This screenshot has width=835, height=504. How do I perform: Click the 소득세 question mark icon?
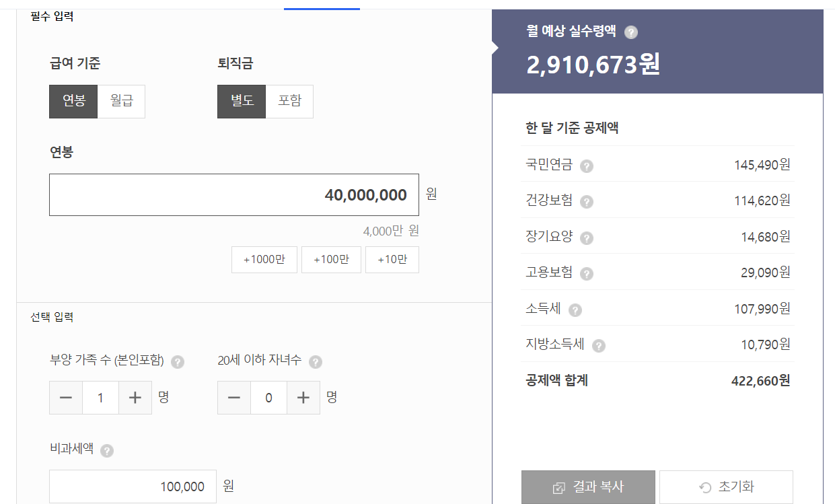(x=575, y=310)
